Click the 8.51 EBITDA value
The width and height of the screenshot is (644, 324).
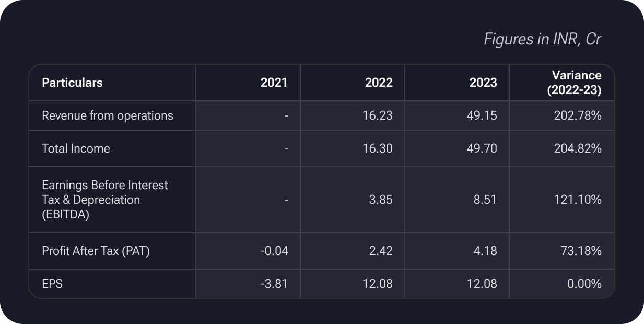[485, 200]
